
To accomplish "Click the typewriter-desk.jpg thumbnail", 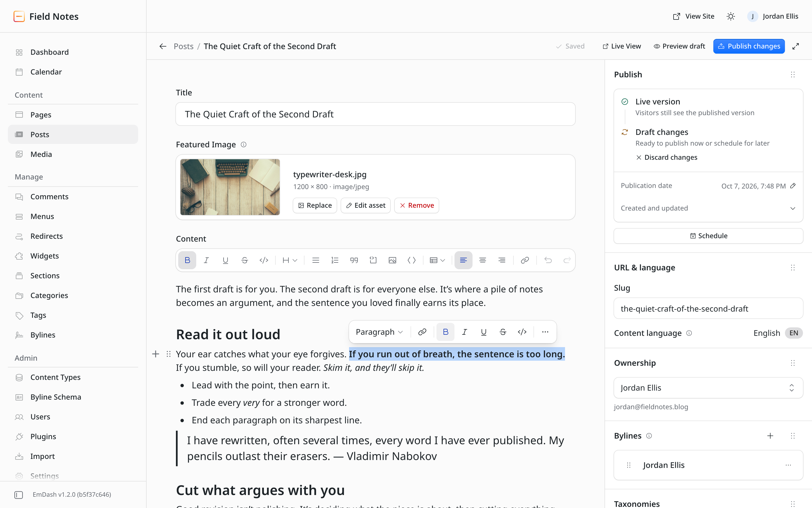I will tap(230, 187).
